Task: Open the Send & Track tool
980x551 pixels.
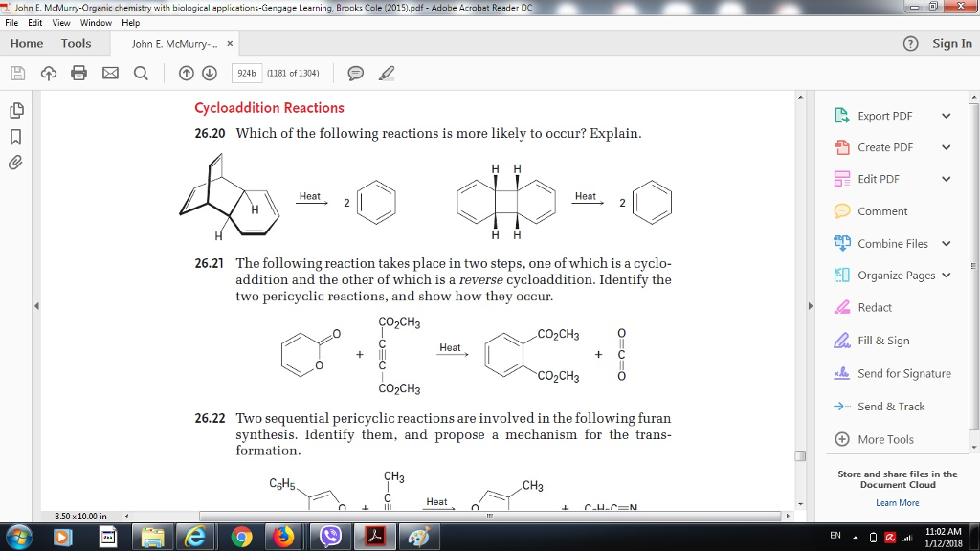Action: pyautogui.click(x=891, y=407)
